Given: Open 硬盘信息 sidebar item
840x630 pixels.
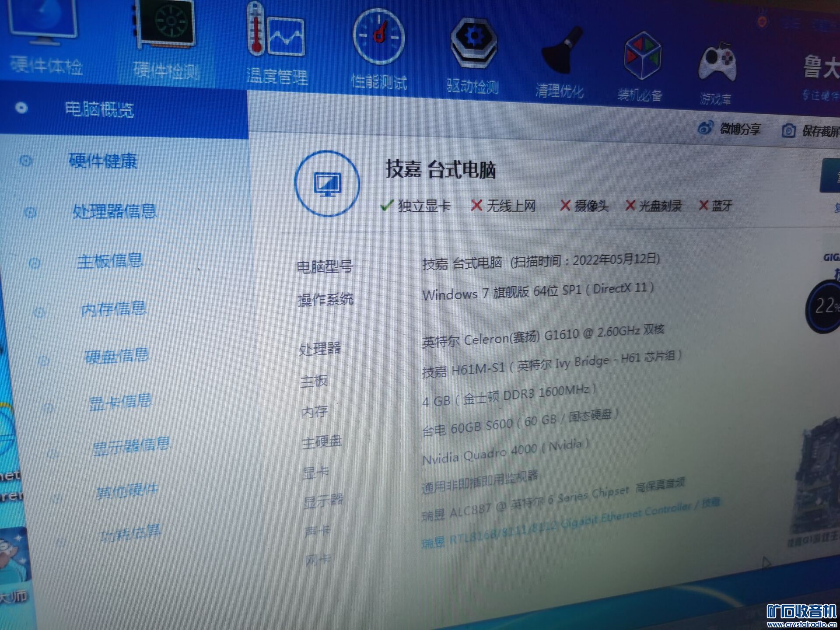Looking at the screenshot, I should [116, 356].
